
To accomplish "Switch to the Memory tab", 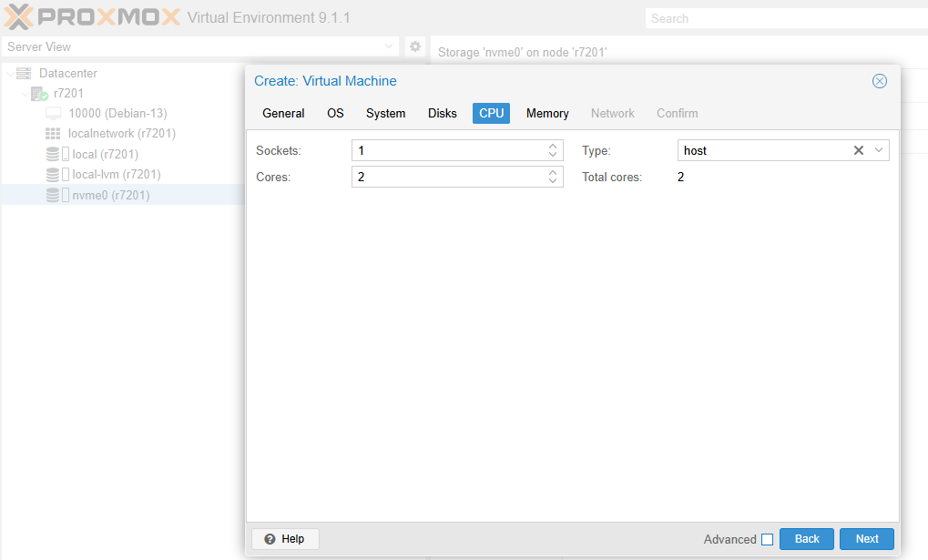I will point(547,113).
